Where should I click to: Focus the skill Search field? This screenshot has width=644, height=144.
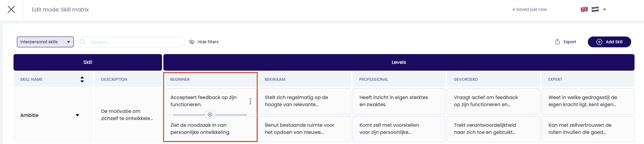135,42
